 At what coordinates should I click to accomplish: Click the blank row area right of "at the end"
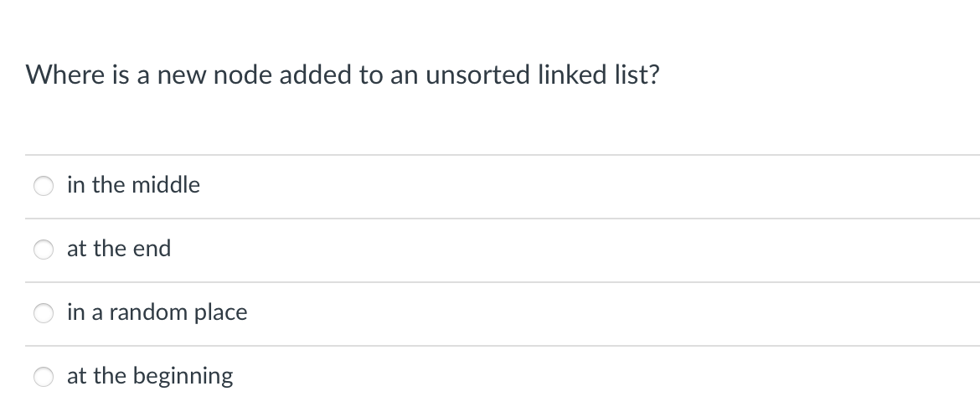[x=575, y=250]
